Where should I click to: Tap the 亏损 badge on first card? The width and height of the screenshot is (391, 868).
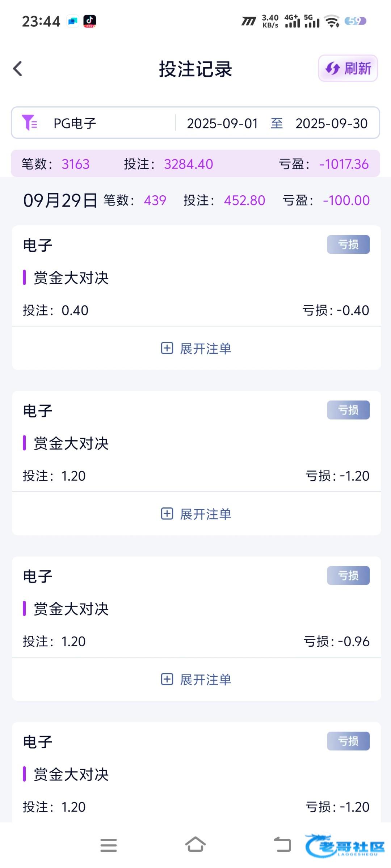coord(348,244)
